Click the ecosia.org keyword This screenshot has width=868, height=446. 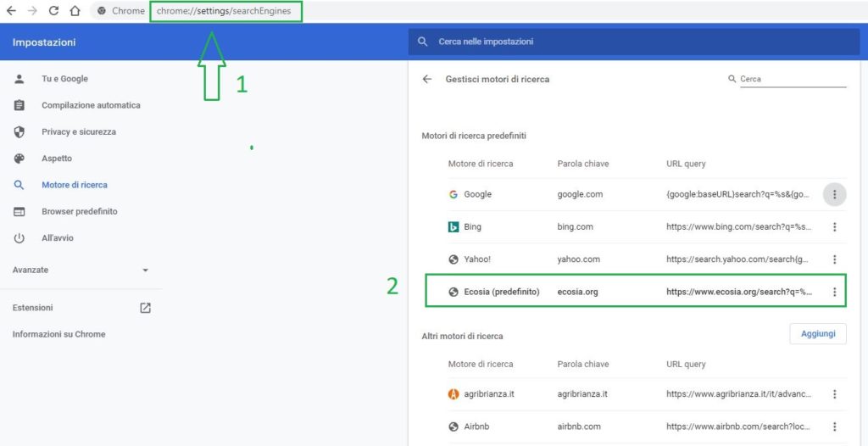click(x=578, y=292)
